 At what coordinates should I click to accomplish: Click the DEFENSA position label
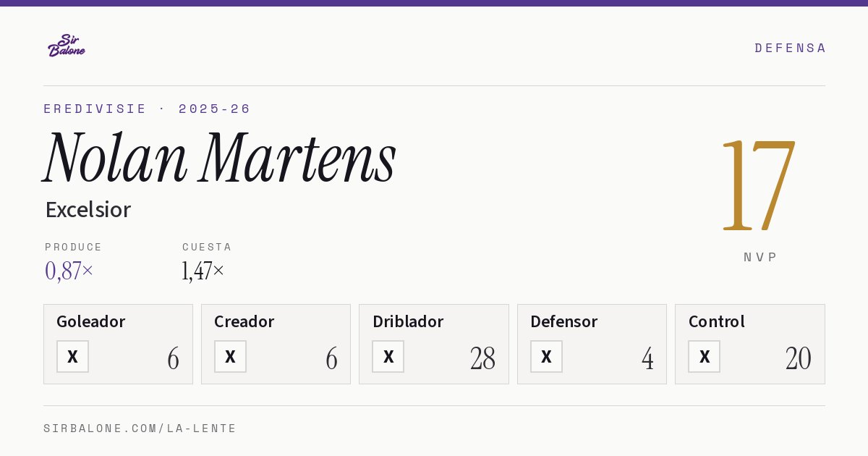790,48
